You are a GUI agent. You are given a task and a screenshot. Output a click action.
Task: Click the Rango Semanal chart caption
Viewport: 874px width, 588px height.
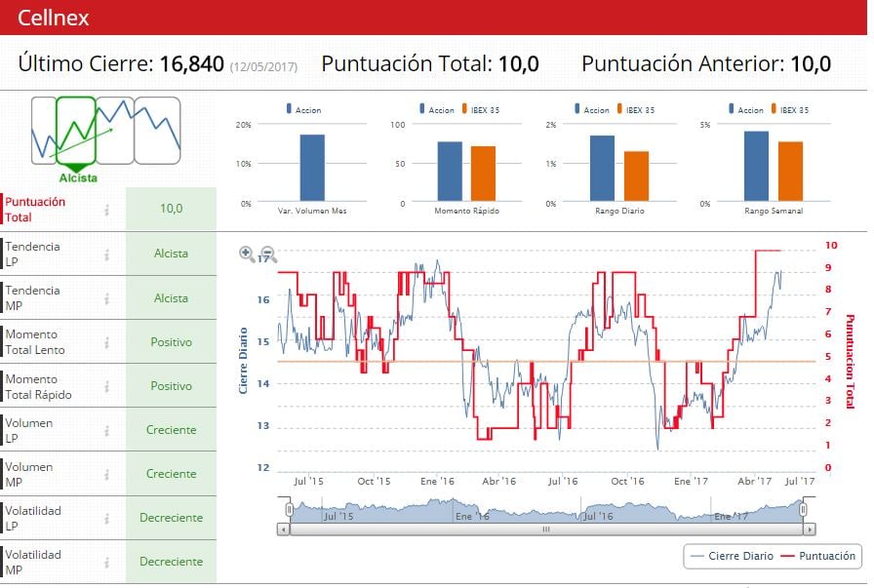pyautogui.click(x=774, y=211)
